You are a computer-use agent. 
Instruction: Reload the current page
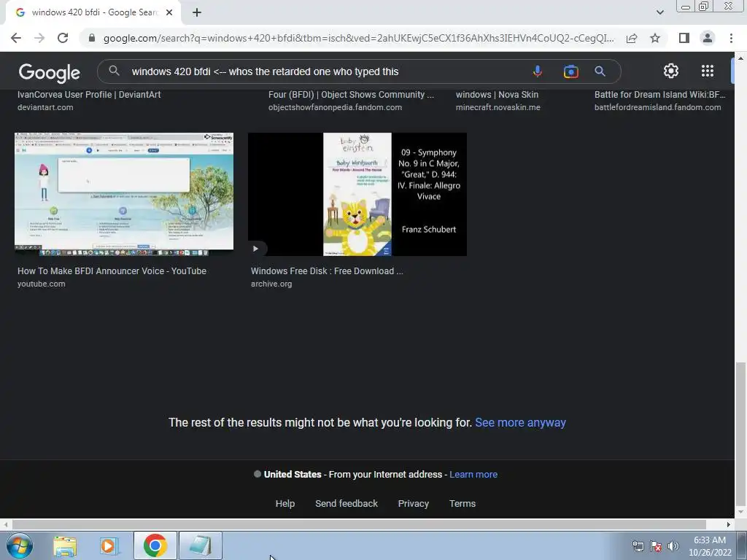tap(63, 38)
